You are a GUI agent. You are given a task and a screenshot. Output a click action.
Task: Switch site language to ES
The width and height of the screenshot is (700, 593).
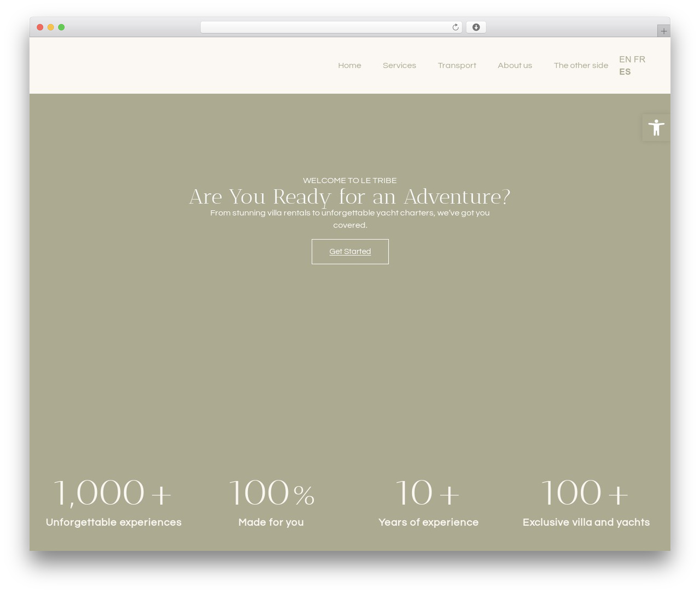625,72
